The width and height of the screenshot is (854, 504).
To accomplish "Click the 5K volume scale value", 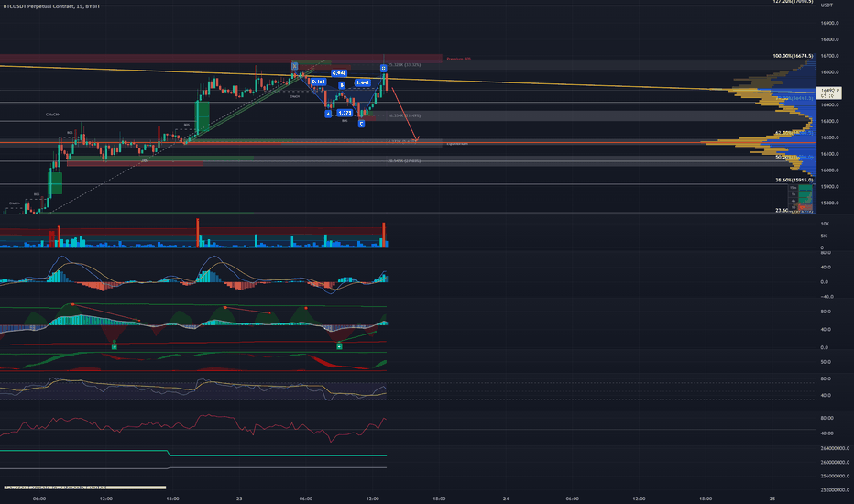I will click(x=824, y=236).
